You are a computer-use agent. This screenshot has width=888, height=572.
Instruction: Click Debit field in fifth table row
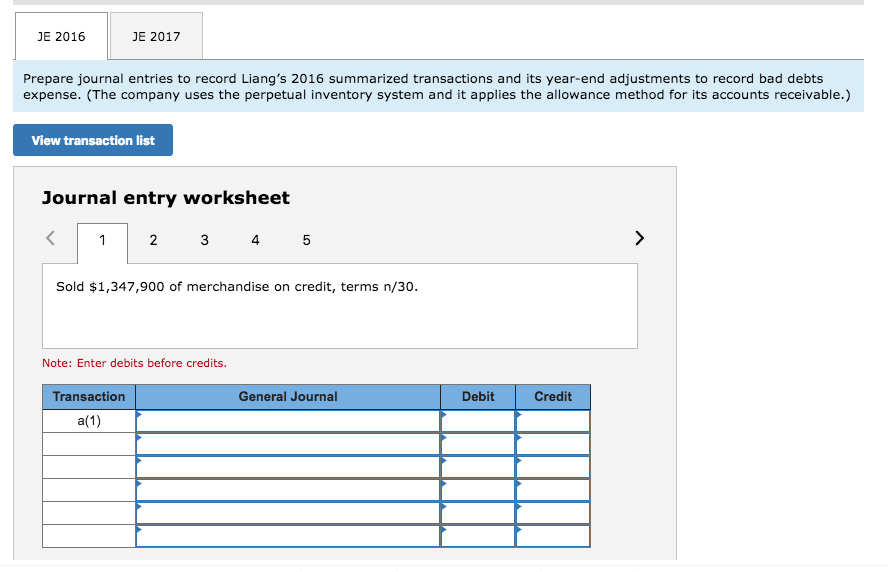click(x=478, y=513)
